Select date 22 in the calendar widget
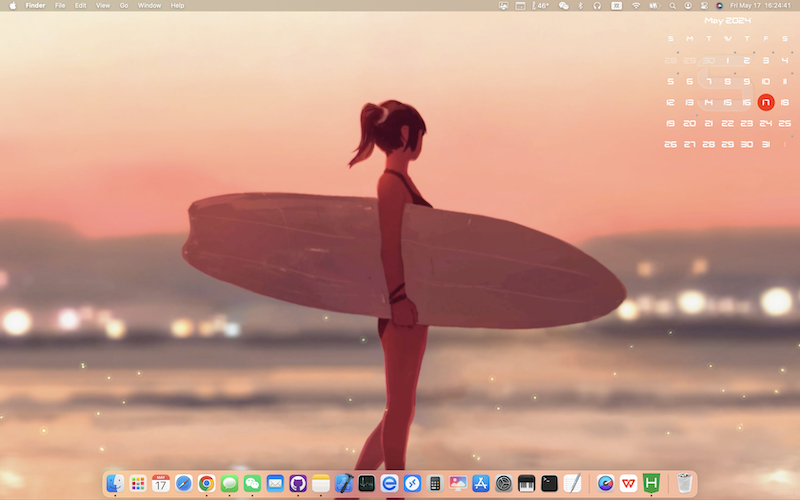This screenshot has height=500, width=800. pos(728,123)
